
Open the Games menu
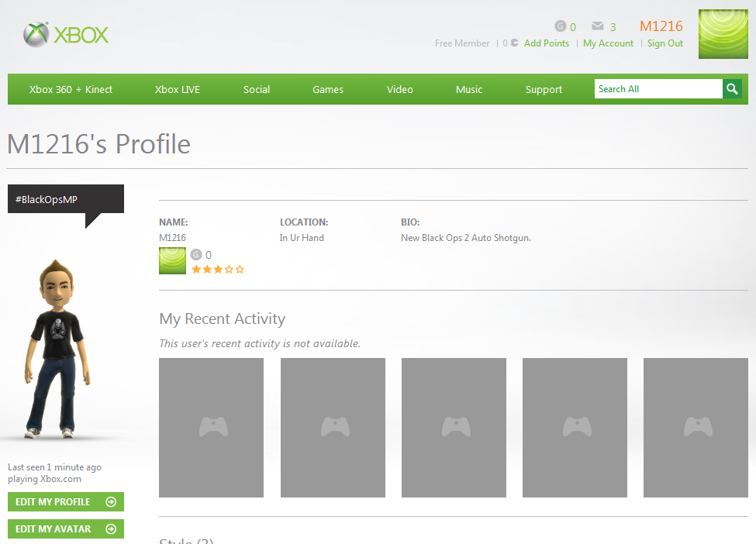point(328,90)
